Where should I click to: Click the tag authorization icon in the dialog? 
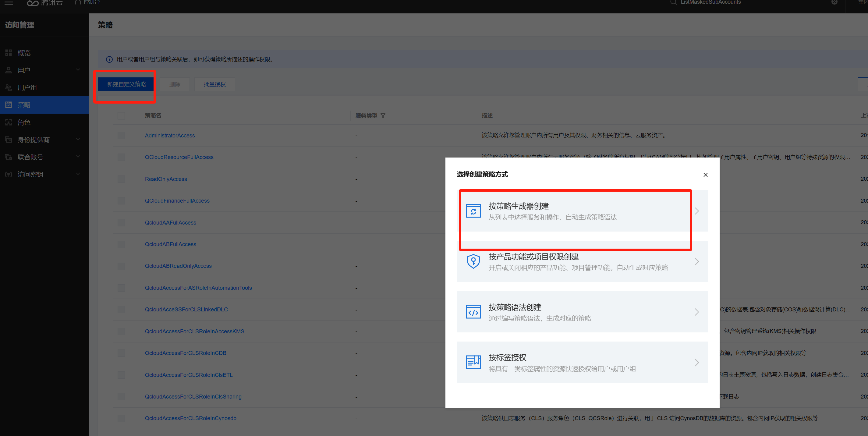[473, 362]
